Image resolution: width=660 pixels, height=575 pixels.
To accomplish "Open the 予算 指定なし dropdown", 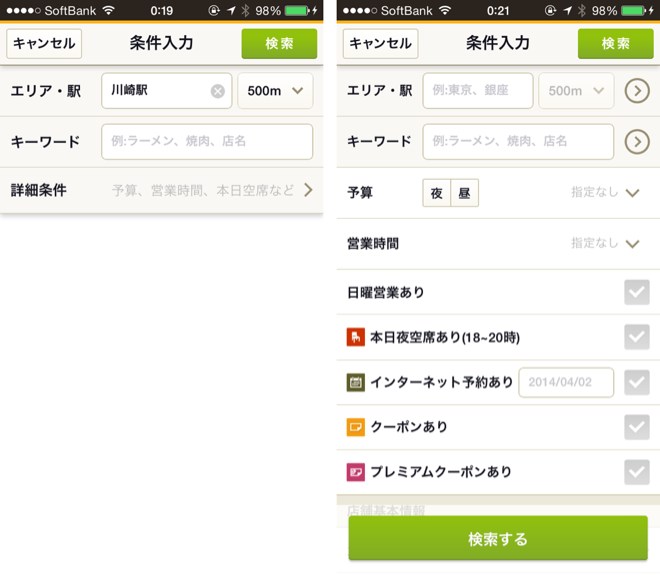I will (605, 192).
